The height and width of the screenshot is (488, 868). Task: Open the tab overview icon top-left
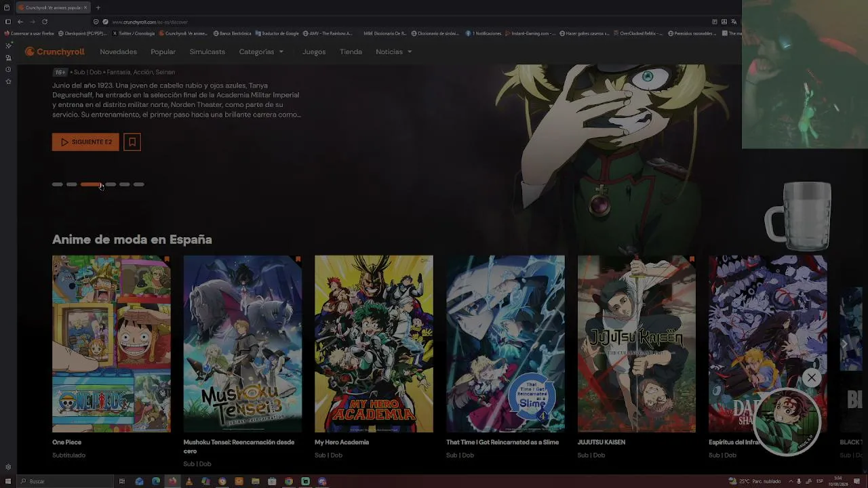(7, 7)
